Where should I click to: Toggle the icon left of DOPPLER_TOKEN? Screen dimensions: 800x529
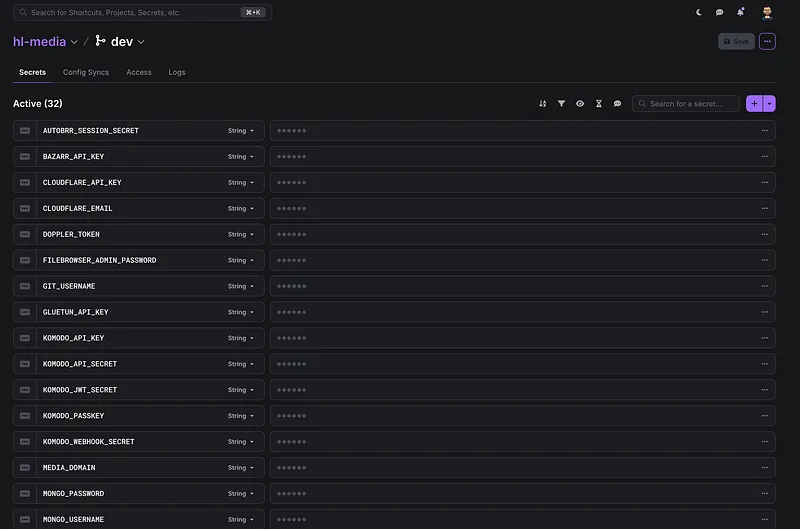[25, 235]
